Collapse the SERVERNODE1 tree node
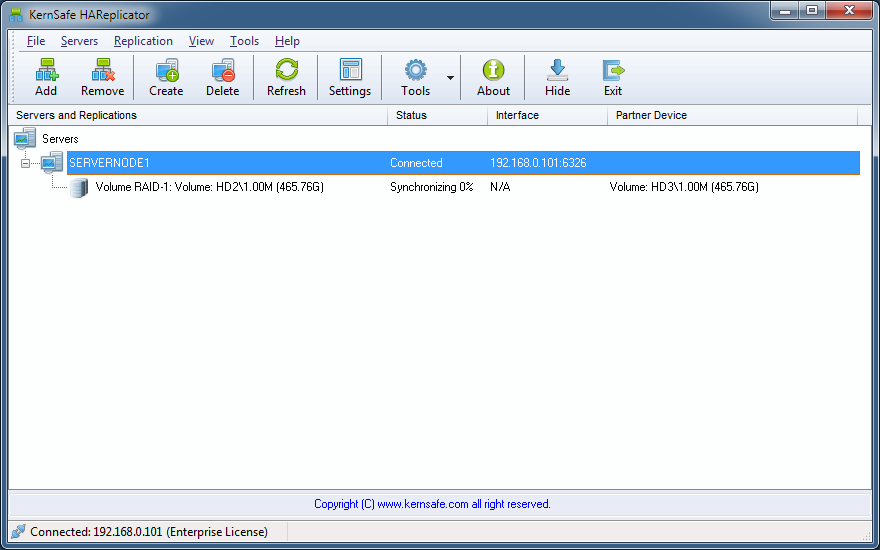The image size is (880, 550). click(x=25, y=163)
